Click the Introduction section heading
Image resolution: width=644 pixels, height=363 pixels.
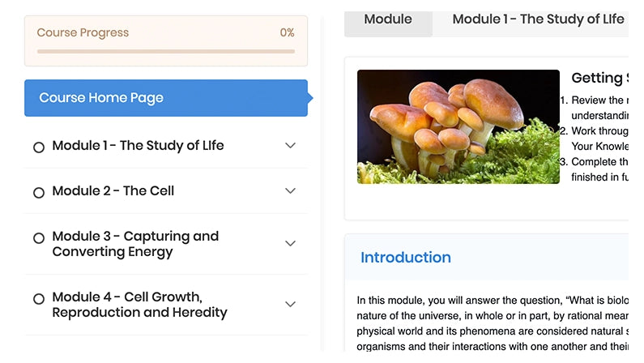[406, 258]
